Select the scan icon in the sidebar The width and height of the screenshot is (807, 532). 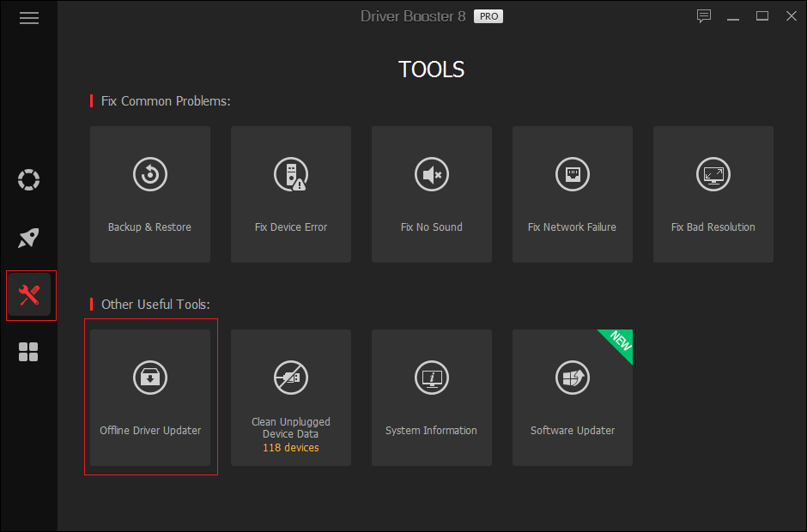point(28,180)
